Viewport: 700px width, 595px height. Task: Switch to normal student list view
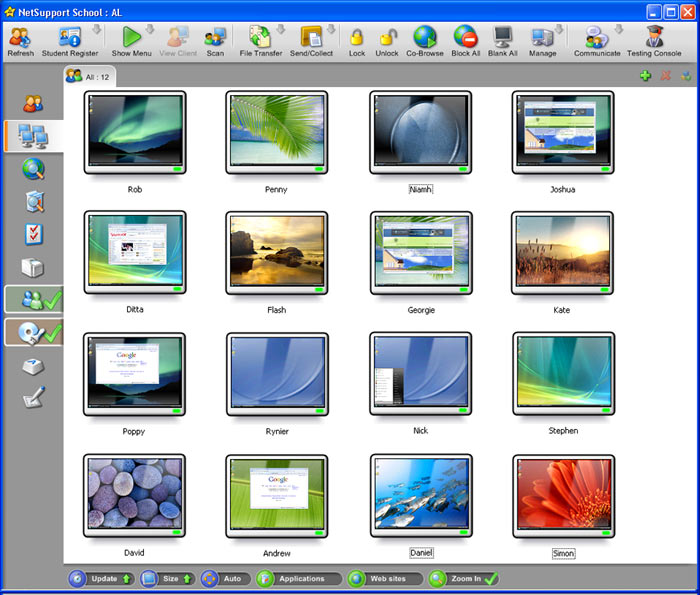(33, 103)
